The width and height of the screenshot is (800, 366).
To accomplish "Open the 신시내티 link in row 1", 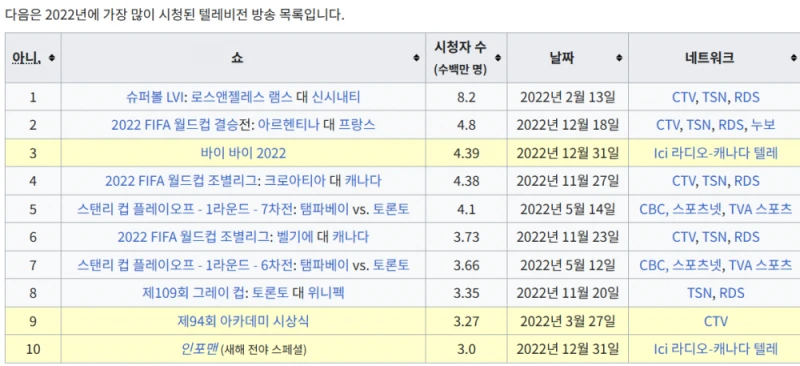I will pos(336,97).
